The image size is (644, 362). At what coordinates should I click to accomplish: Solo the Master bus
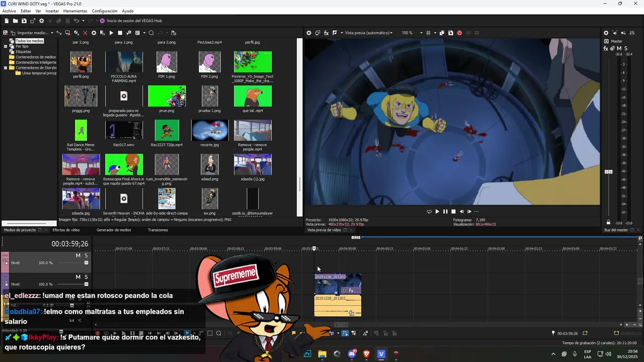pyautogui.click(x=626, y=48)
